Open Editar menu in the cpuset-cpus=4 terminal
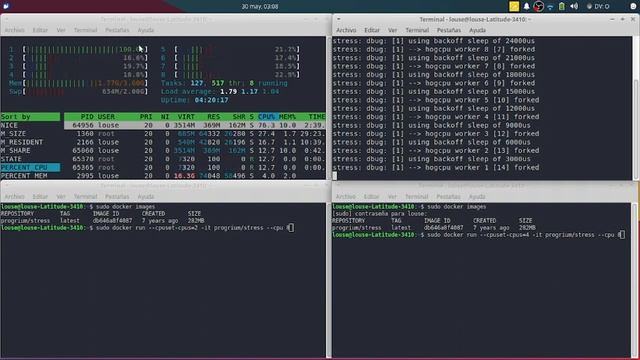Screen dimensions: 640x360 tap(371, 197)
